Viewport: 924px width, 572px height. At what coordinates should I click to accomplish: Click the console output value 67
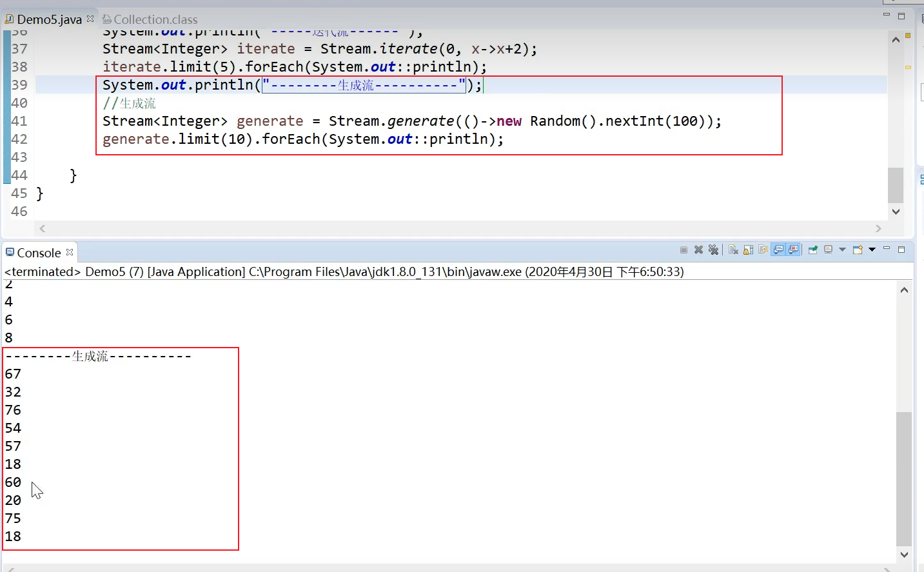click(x=13, y=374)
